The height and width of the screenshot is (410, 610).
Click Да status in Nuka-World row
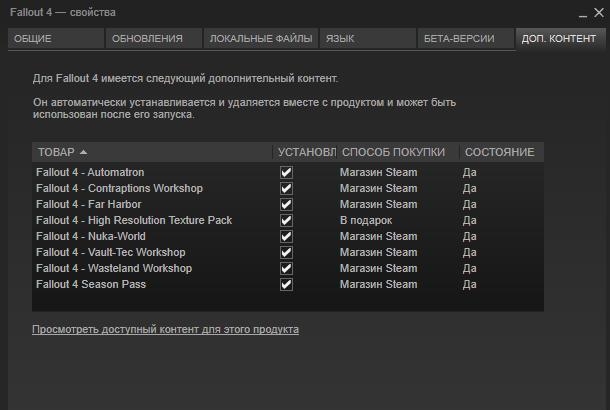[x=470, y=237]
